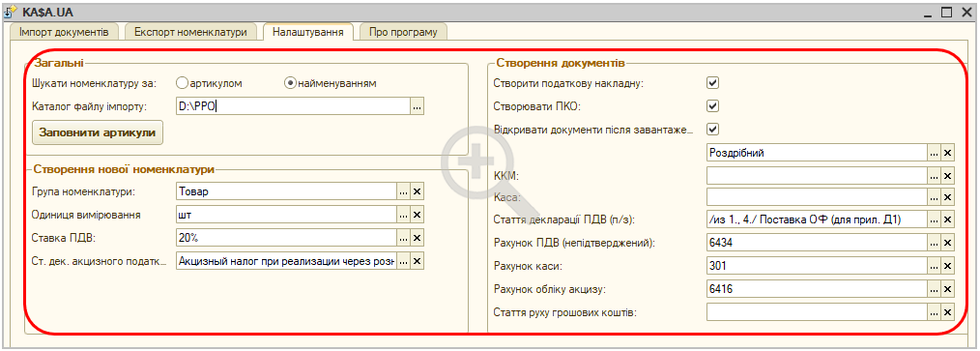Select the Налаштування tab
This screenshot has width=980, height=351.
308,31
